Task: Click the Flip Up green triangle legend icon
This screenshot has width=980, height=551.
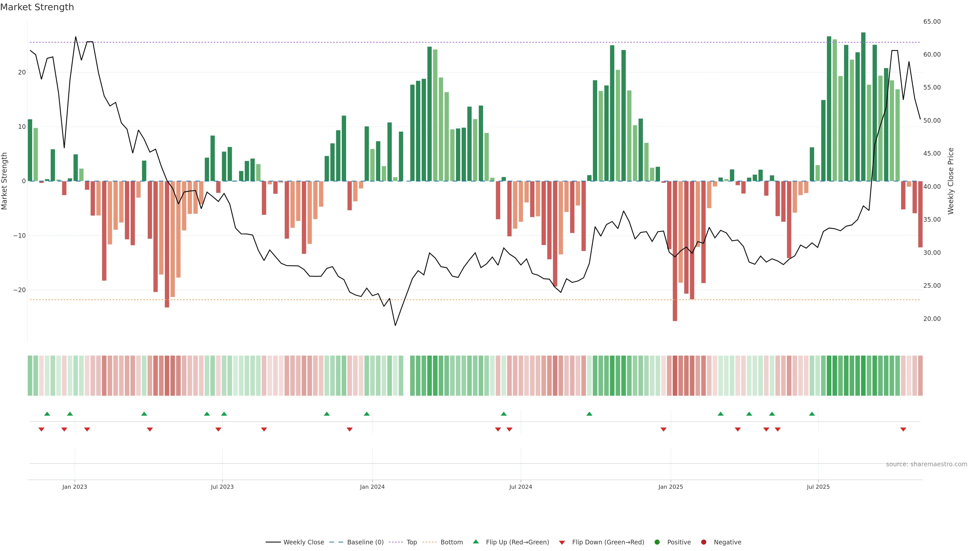Action: tap(475, 542)
